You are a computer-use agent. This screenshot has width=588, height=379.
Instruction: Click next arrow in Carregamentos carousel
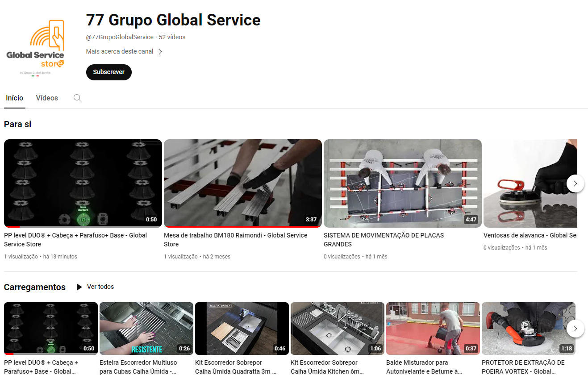pyautogui.click(x=575, y=329)
